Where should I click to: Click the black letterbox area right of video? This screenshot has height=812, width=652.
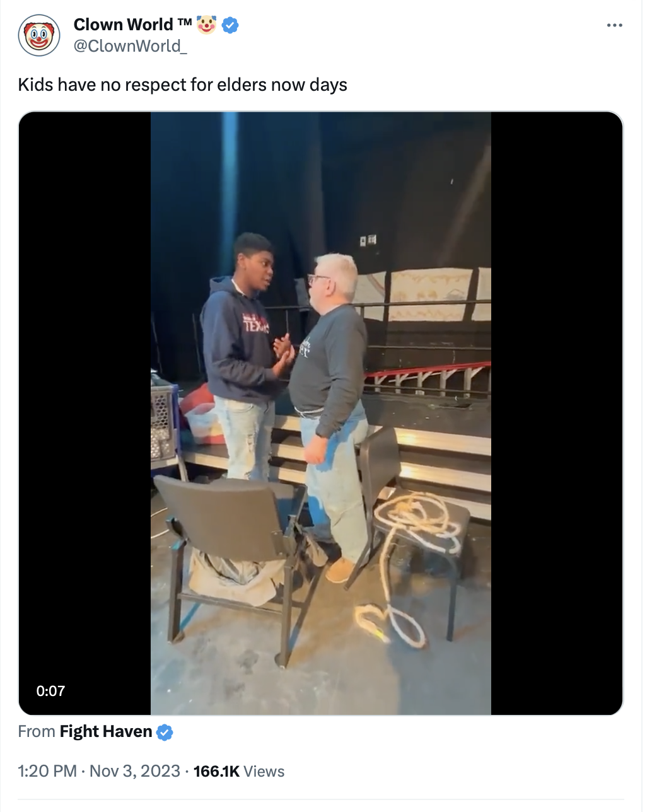click(557, 413)
